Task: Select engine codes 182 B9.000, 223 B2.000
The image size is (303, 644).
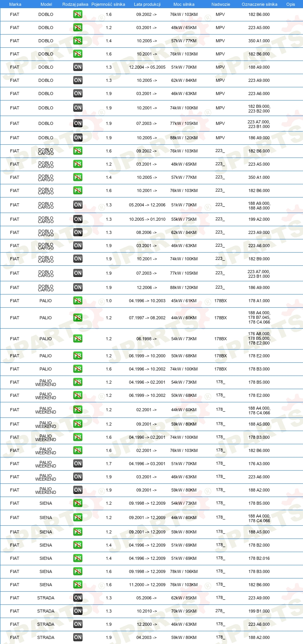Action: tap(259, 109)
